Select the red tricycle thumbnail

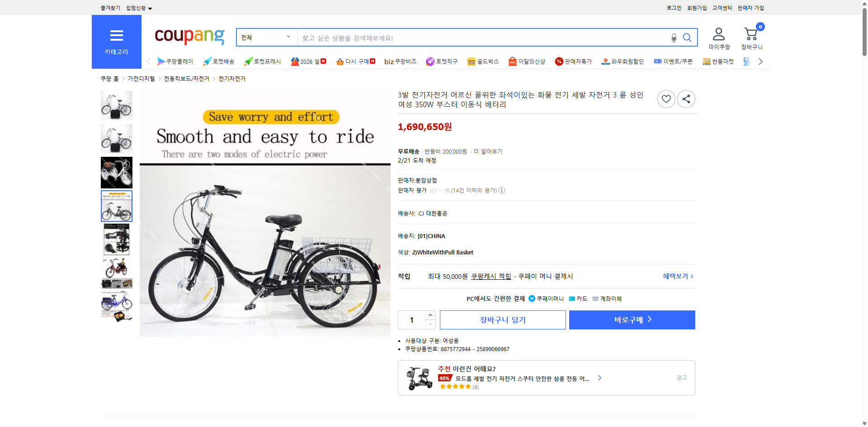coord(117,273)
